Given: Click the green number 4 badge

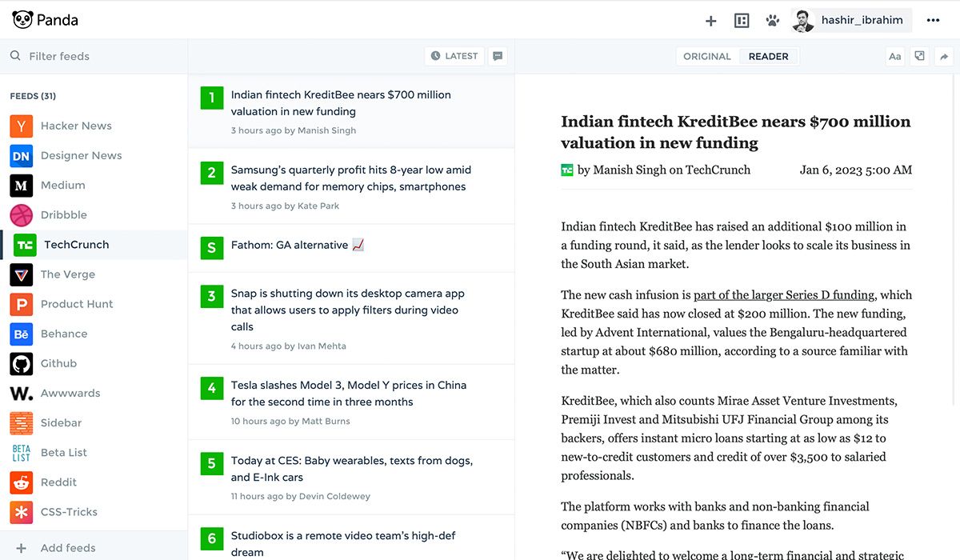Looking at the screenshot, I should click(x=211, y=388).
